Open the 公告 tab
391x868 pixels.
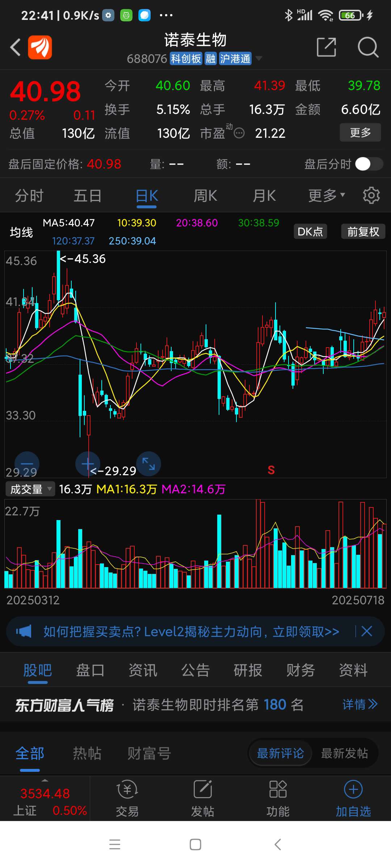tap(195, 670)
